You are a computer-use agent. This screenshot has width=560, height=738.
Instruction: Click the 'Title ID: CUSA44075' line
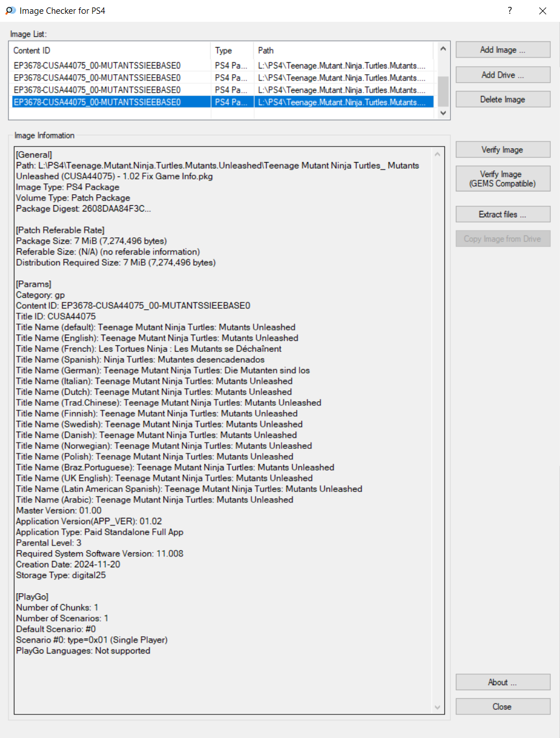pyautogui.click(x=56, y=316)
